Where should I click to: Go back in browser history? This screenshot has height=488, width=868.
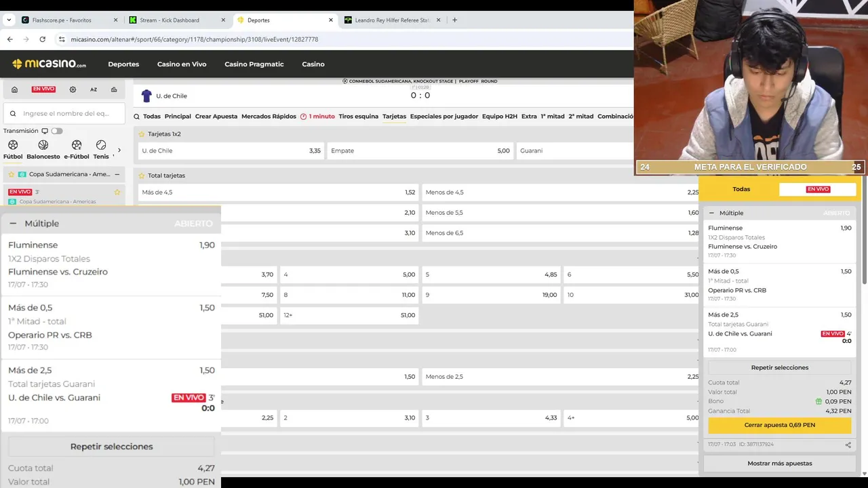[x=9, y=39]
